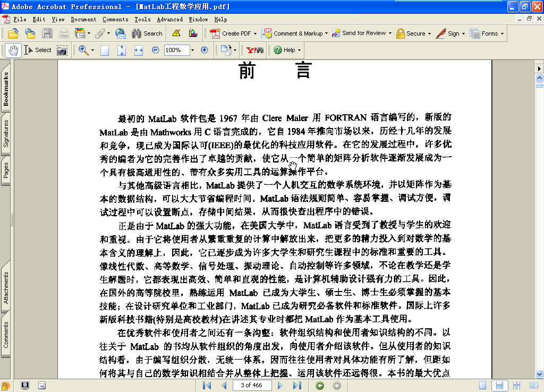Save the document with the floppy icon
This screenshot has width=544, height=392.
(x=47, y=33)
